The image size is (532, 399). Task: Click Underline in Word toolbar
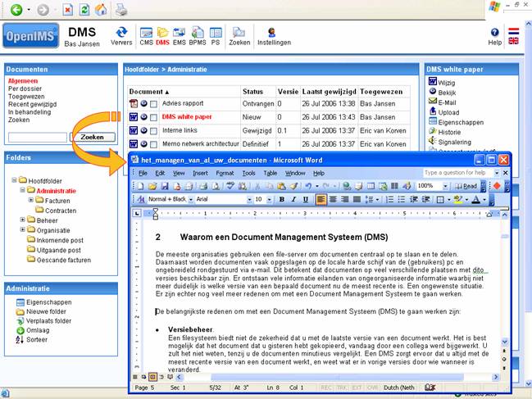point(306,199)
